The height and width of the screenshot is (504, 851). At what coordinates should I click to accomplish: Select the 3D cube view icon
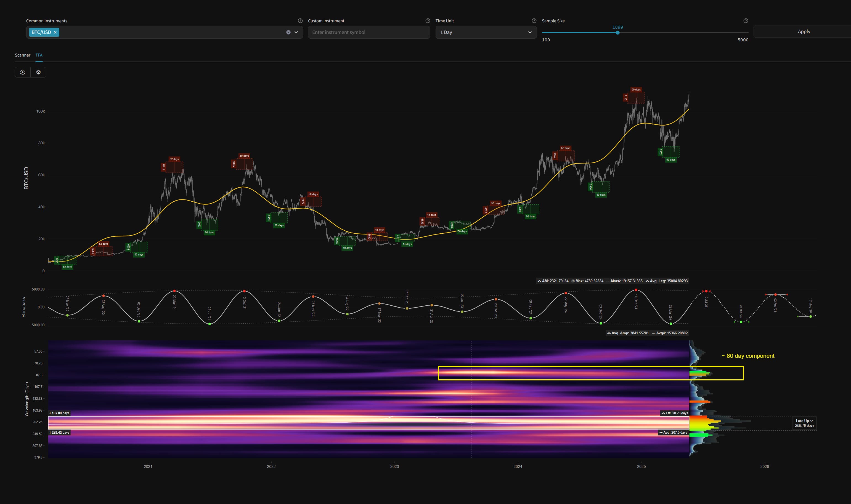coord(38,72)
